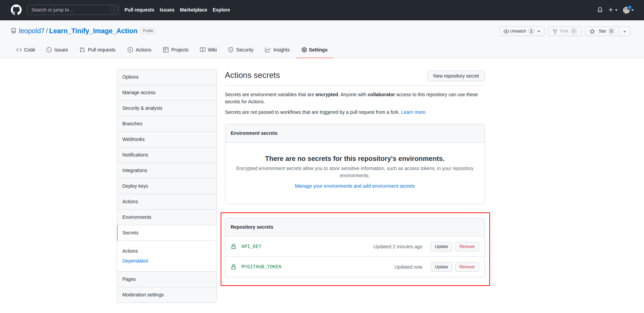Open the Security tab with shield icon
The height and width of the screenshot is (313, 644).
coord(241,50)
